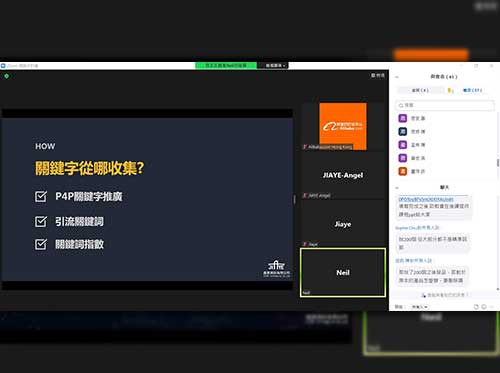Screen dimensions: 500x373
Task: Select the dark navy avatar participant
Action: [x=403, y=132]
